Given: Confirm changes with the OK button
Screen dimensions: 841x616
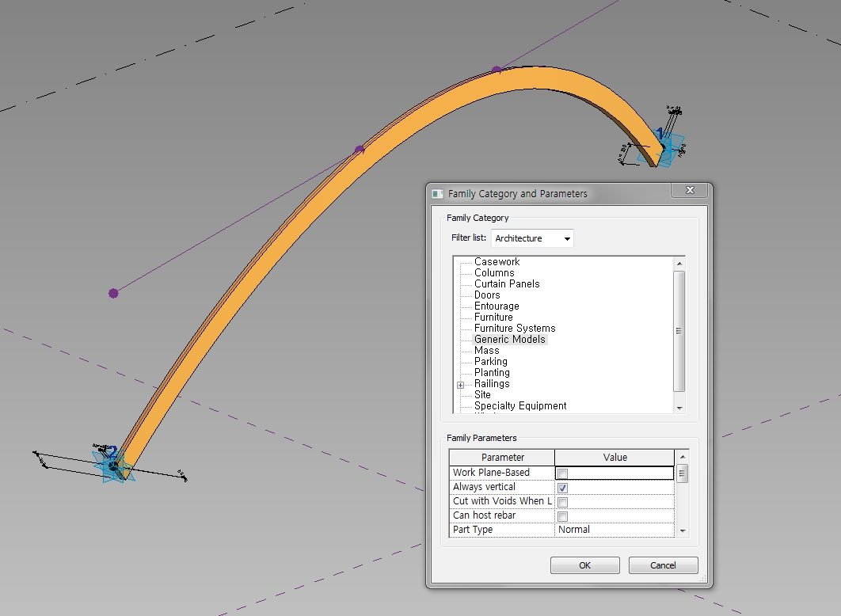Looking at the screenshot, I should (584, 565).
